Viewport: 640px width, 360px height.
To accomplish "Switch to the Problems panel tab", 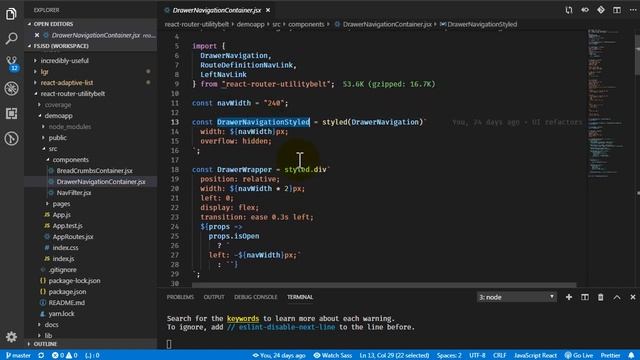I will coord(180,297).
